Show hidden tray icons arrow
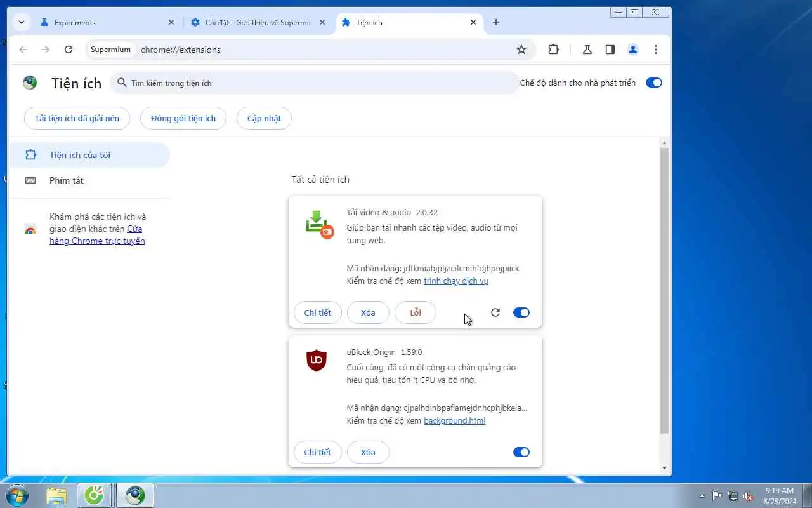This screenshot has width=812, height=508. tap(702, 496)
